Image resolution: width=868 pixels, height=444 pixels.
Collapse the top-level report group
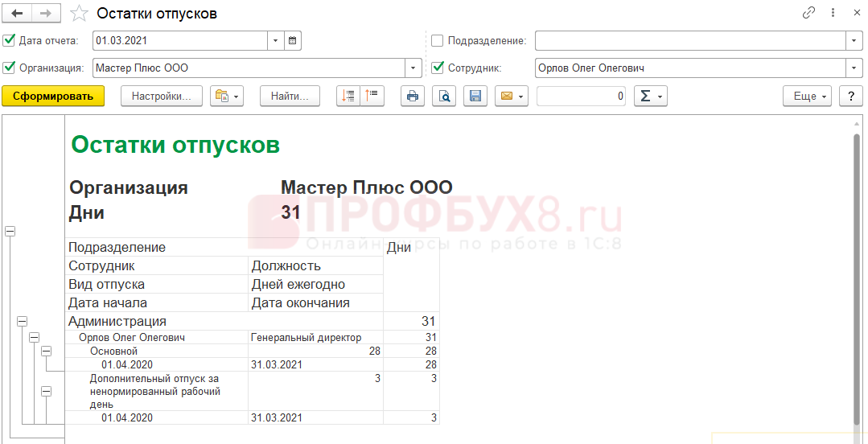click(10, 232)
